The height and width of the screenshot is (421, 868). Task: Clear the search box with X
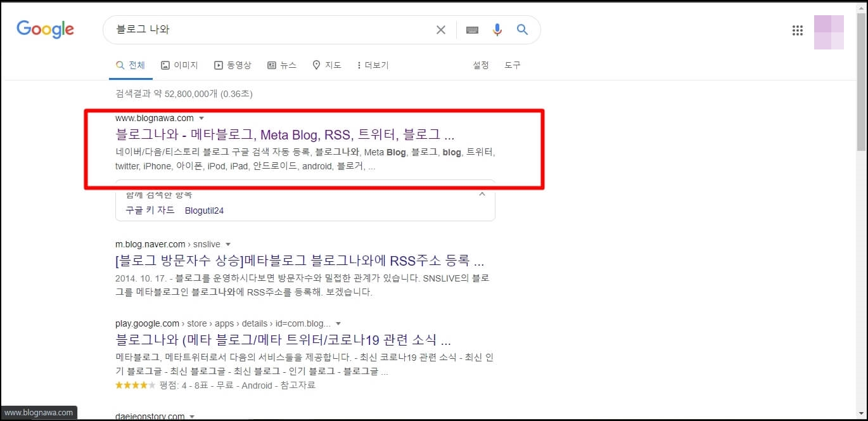[441, 30]
